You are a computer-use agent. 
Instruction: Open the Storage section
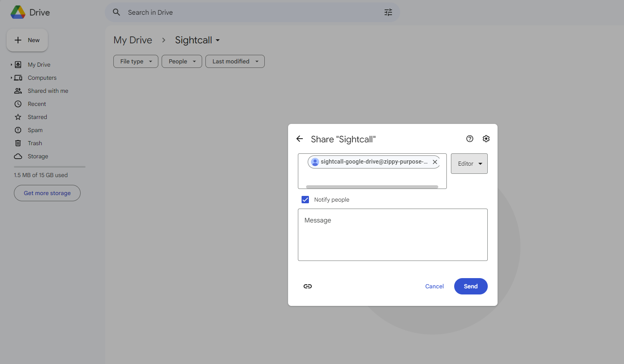[x=38, y=156]
